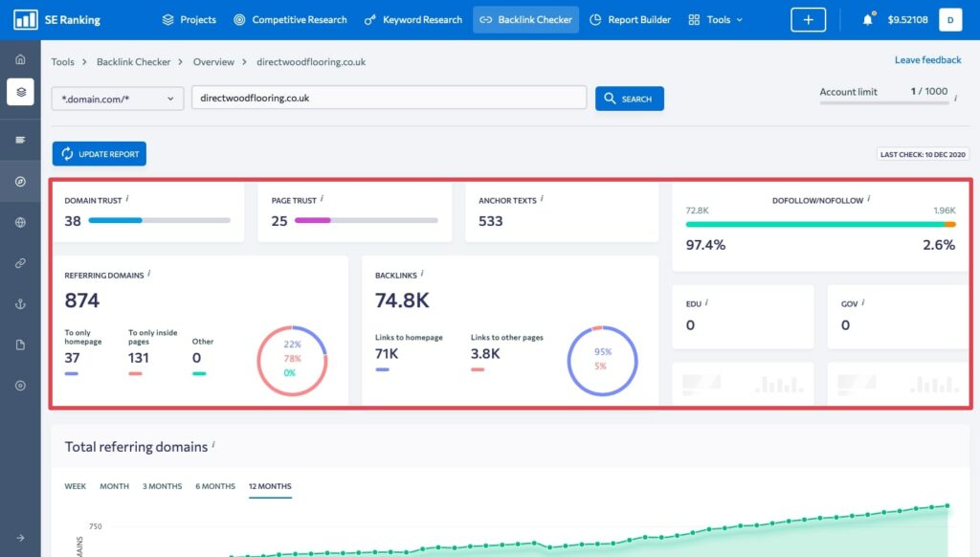Viewport: 980px width, 557px height.
Task: Go to Backlink Checker breadcrumb
Action: [133, 62]
